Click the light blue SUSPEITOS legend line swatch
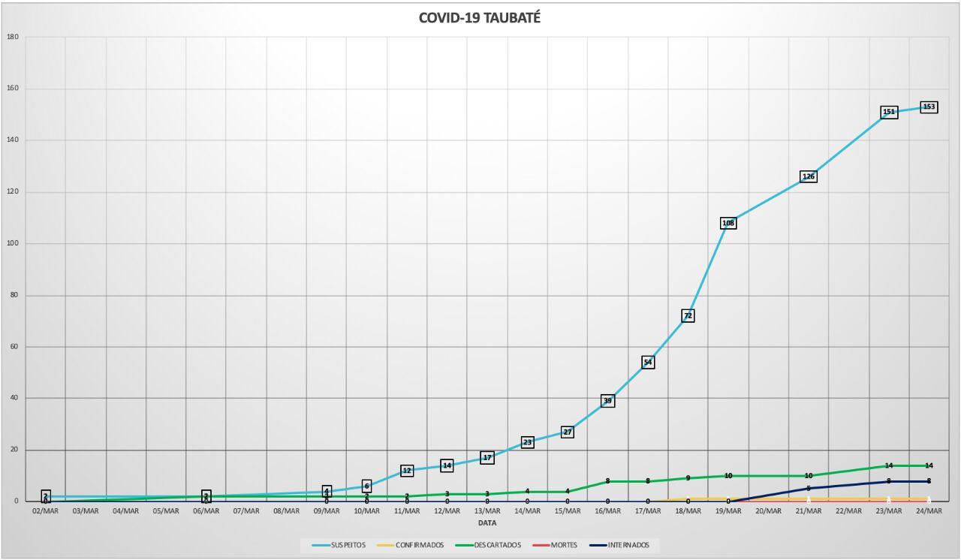961x560 pixels. (321, 545)
